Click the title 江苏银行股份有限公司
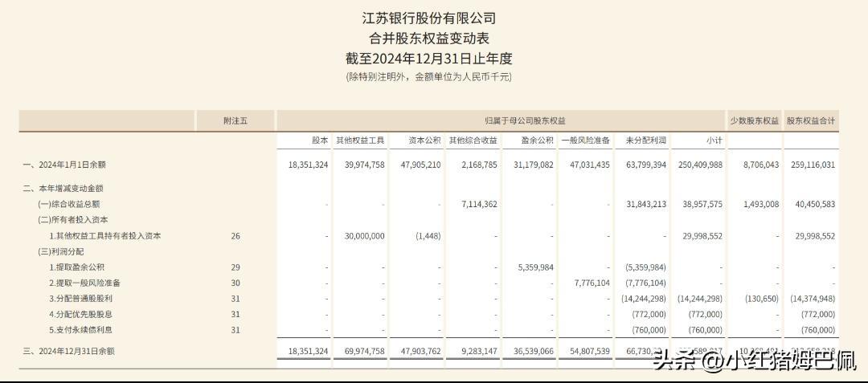 (429, 18)
